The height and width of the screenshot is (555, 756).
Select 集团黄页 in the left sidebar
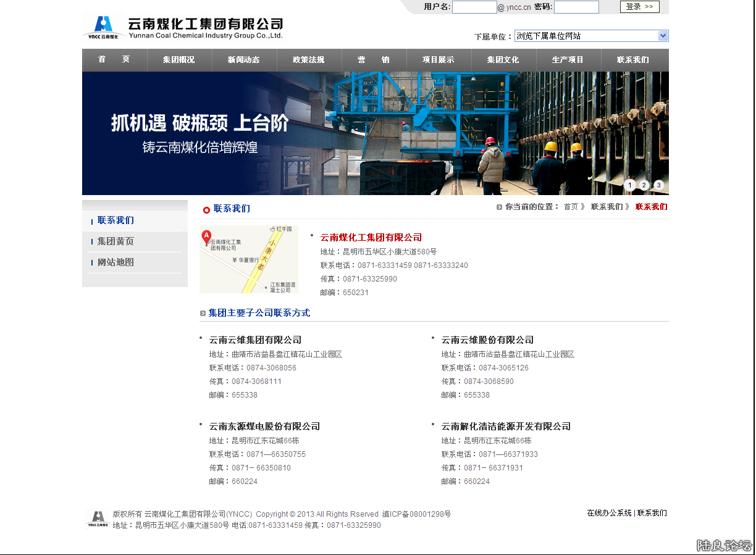115,241
